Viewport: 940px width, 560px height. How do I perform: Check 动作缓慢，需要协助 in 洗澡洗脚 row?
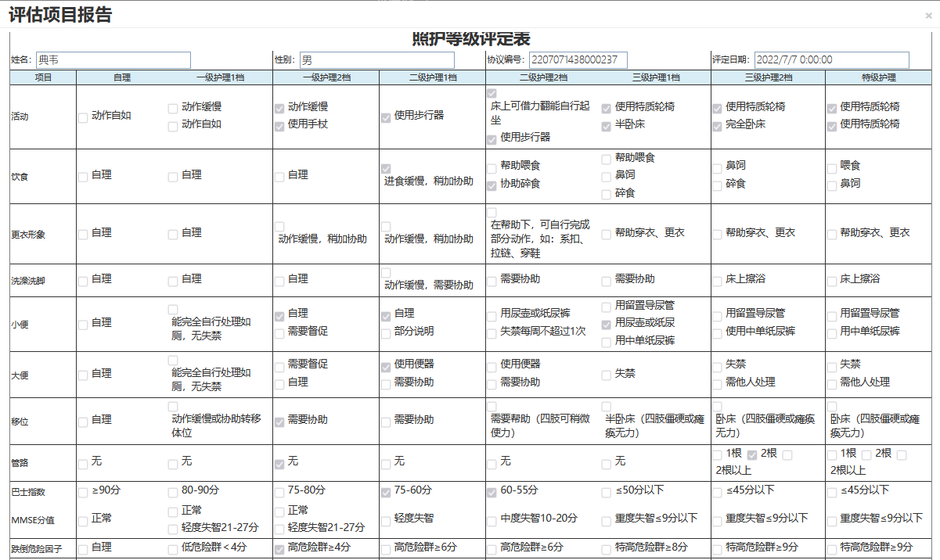pyautogui.click(x=386, y=274)
